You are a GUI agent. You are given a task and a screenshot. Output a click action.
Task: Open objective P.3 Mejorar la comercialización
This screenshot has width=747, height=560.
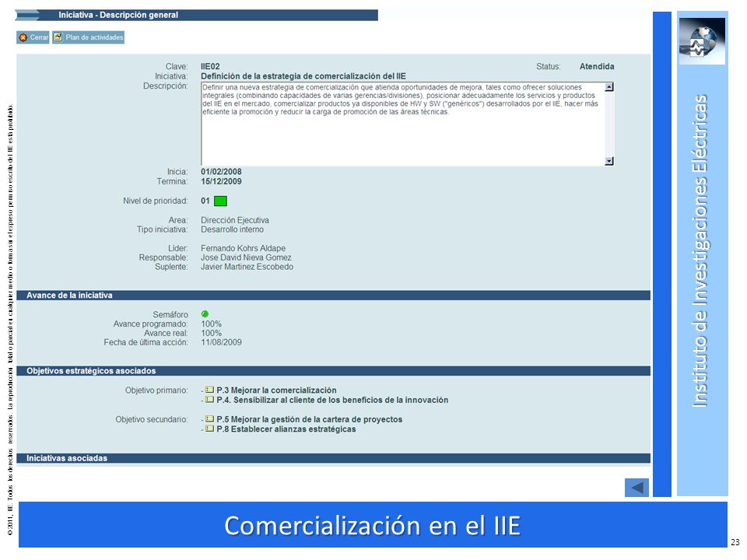pyautogui.click(x=276, y=390)
